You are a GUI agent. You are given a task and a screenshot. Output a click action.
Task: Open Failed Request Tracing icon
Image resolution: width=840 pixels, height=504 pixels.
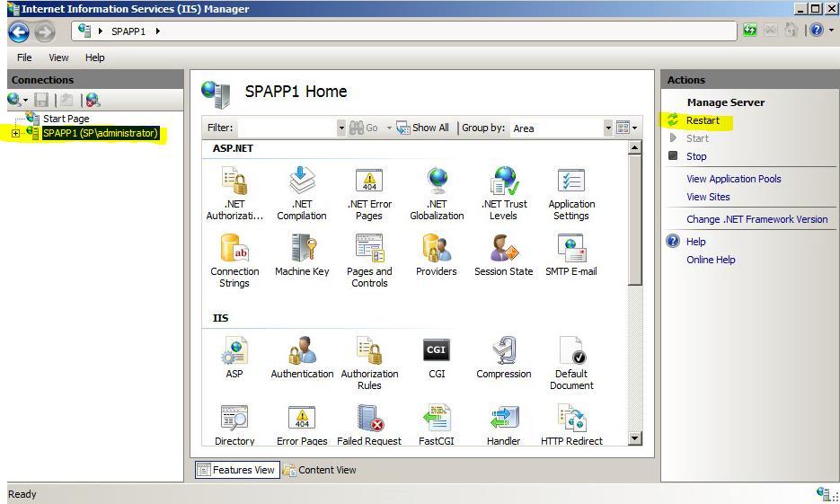pos(369,424)
